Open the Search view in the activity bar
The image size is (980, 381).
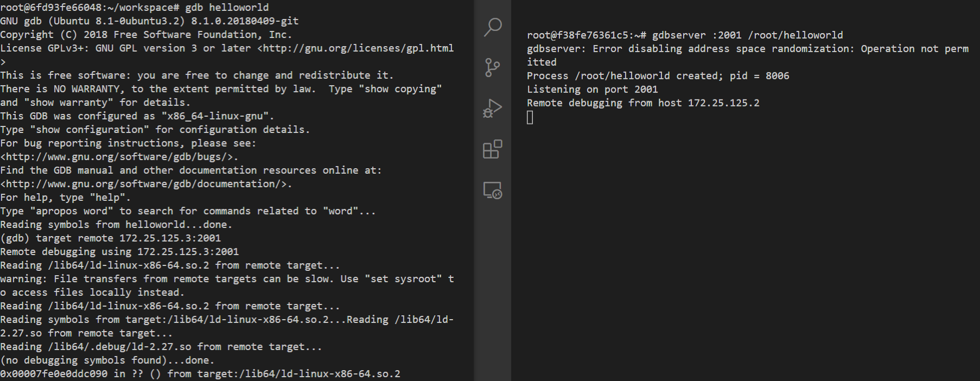[x=493, y=27]
